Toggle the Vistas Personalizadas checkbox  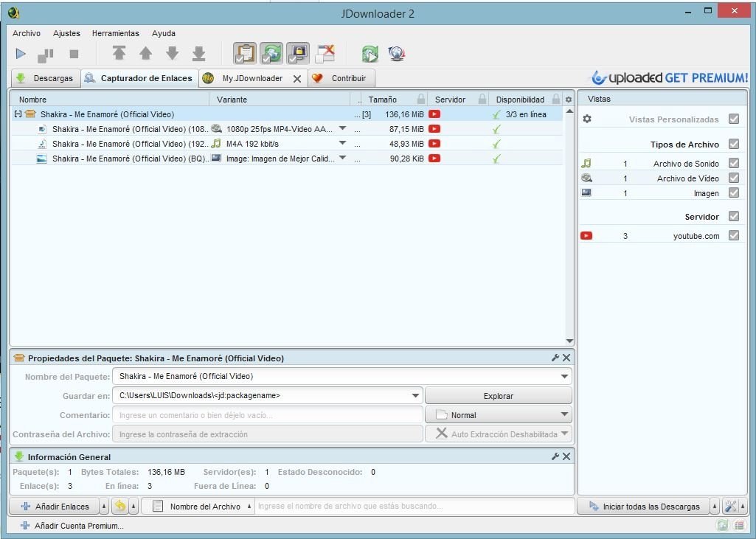pyautogui.click(x=734, y=119)
